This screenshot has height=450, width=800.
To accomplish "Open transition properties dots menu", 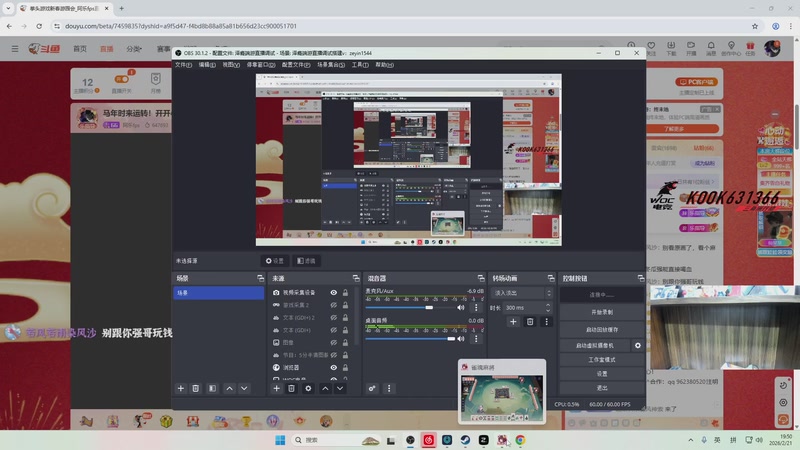I will click(x=546, y=321).
